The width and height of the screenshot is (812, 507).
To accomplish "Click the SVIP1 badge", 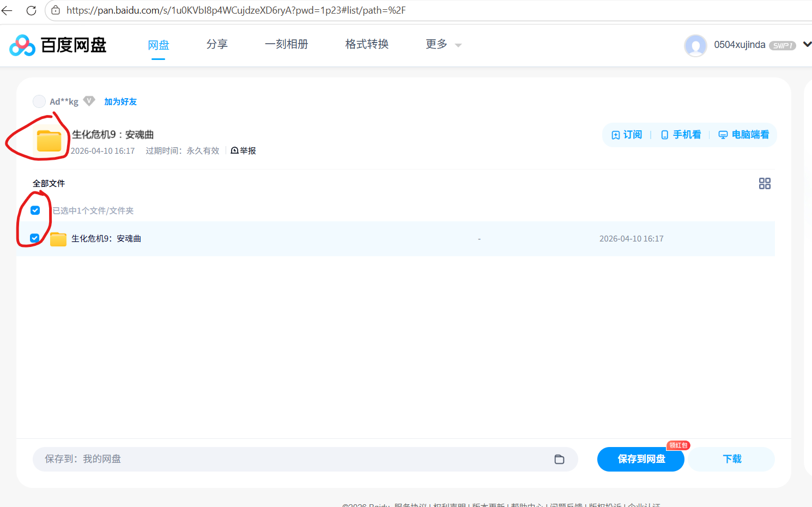I will pyautogui.click(x=782, y=46).
